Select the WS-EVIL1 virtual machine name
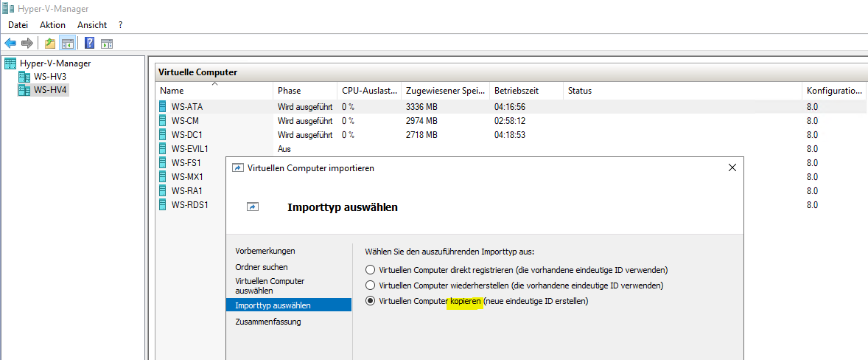The image size is (868, 360). point(190,148)
